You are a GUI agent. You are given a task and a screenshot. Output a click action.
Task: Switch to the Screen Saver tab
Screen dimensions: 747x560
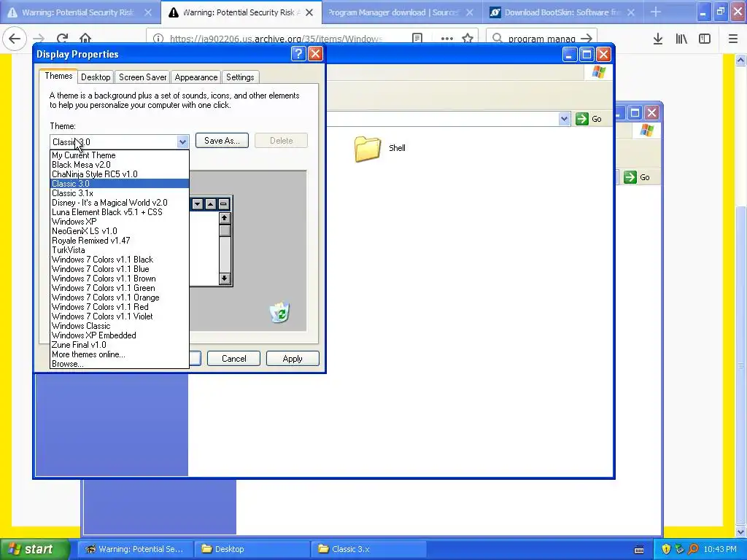coord(142,77)
